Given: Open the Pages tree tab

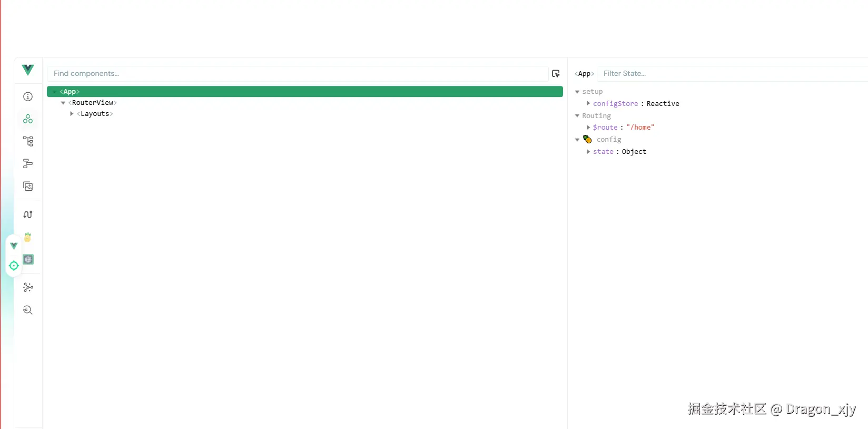Looking at the screenshot, I should (28, 141).
